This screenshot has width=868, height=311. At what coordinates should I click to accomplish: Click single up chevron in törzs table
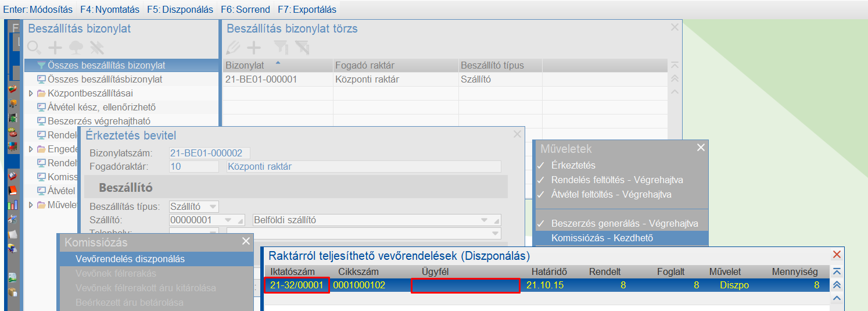point(675,92)
